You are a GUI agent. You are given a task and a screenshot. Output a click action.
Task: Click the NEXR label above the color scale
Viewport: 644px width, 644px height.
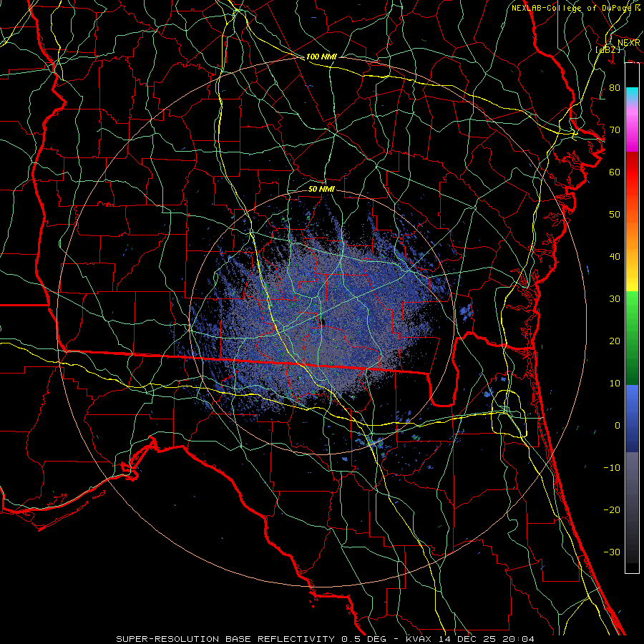pos(628,43)
